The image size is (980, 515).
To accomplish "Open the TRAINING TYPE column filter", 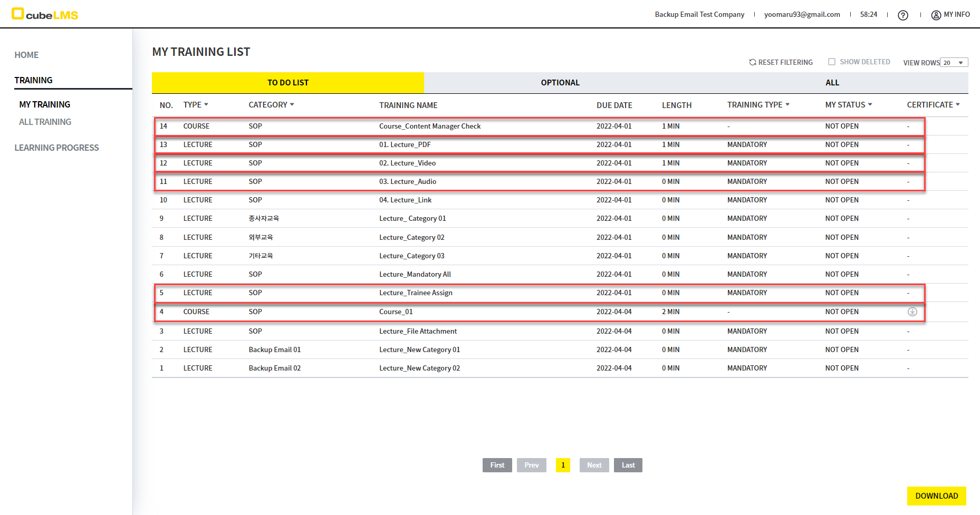I will [787, 104].
